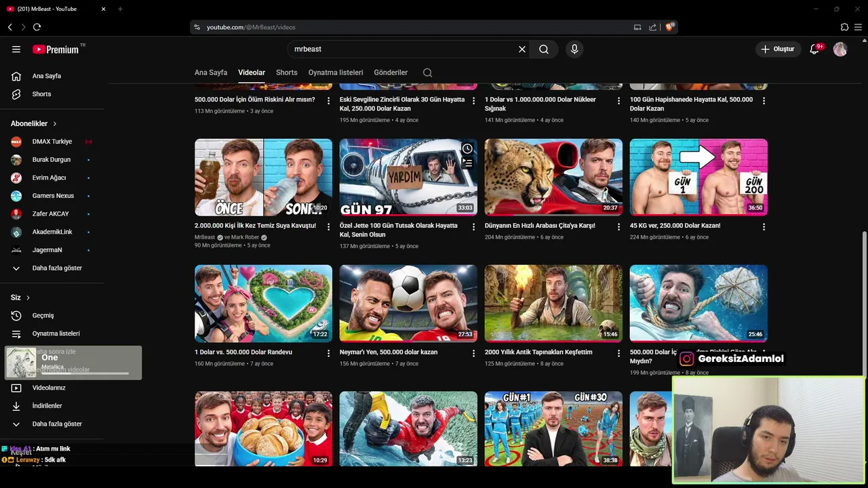Viewport: 868px width, 488px height.
Task: Click the Mark Rober collaborator link
Action: pyautogui.click(x=245, y=237)
